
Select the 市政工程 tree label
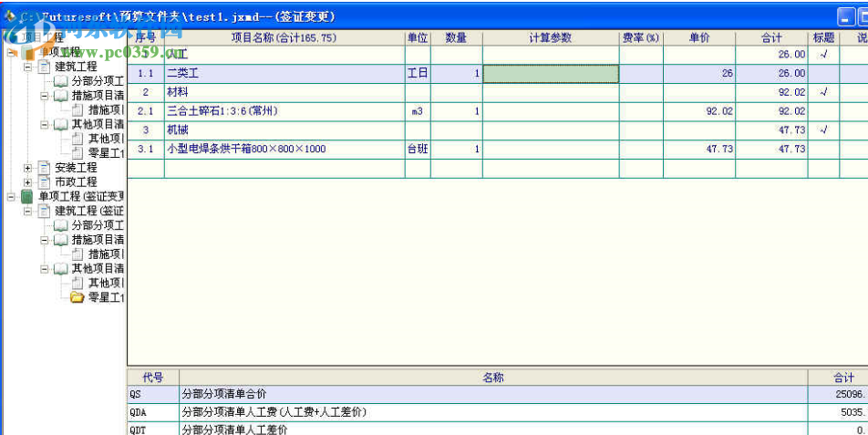point(76,182)
